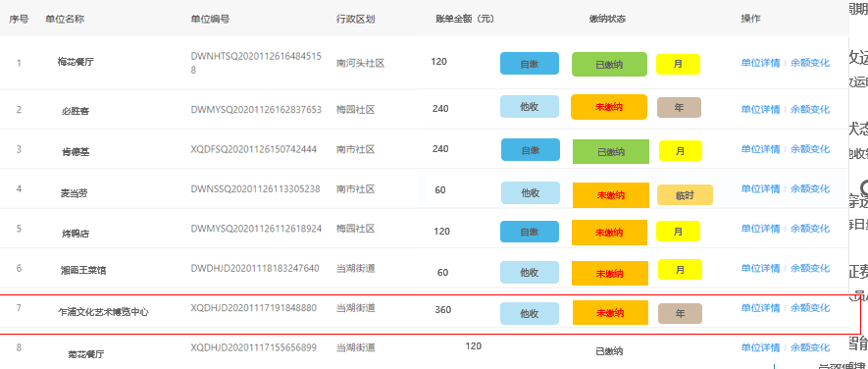
Task: Show 余额变化 for 麦当劳
Action: pyautogui.click(x=810, y=189)
